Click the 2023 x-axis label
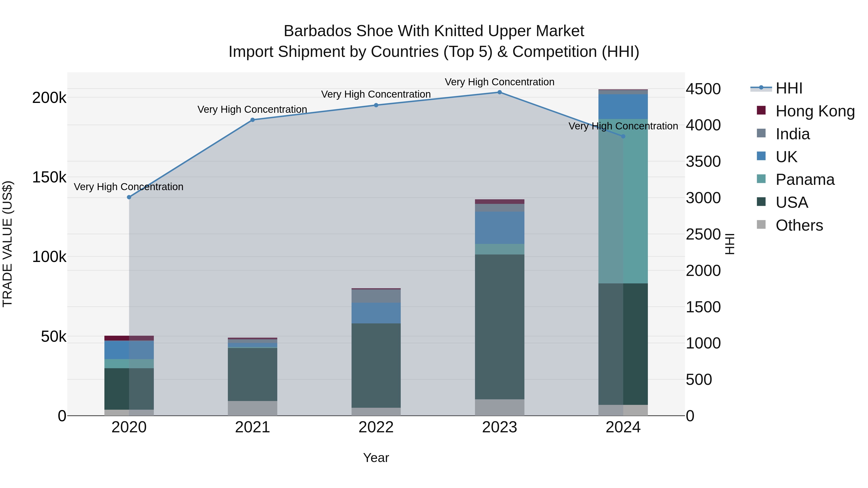 pyautogui.click(x=500, y=427)
